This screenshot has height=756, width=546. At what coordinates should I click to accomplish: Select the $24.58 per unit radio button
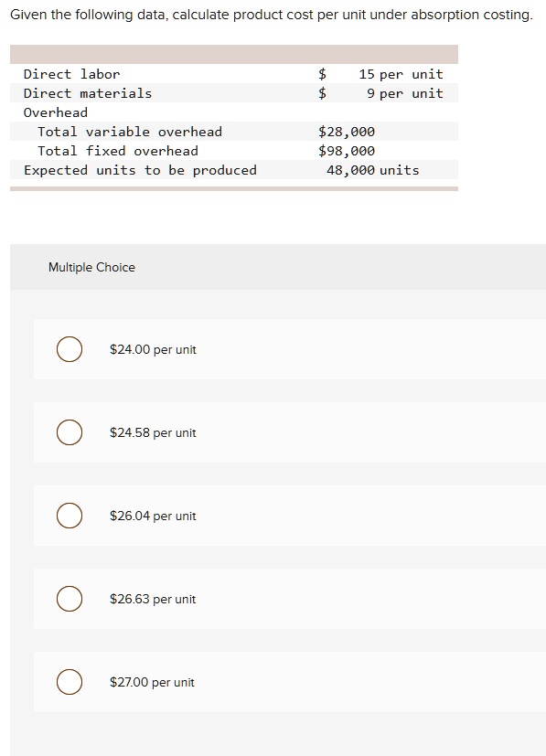click(x=69, y=432)
